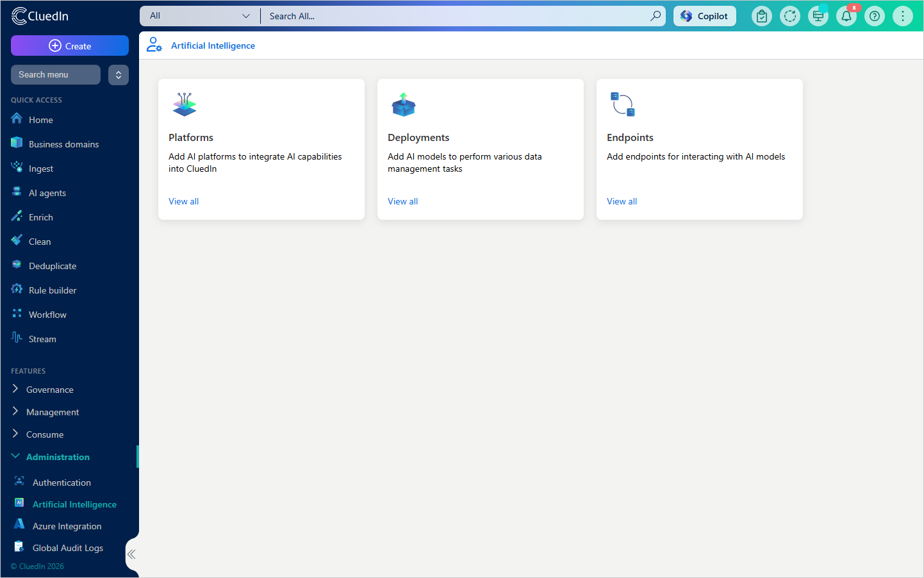
Task: Click the Deployments card title
Action: click(x=418, y=137)
